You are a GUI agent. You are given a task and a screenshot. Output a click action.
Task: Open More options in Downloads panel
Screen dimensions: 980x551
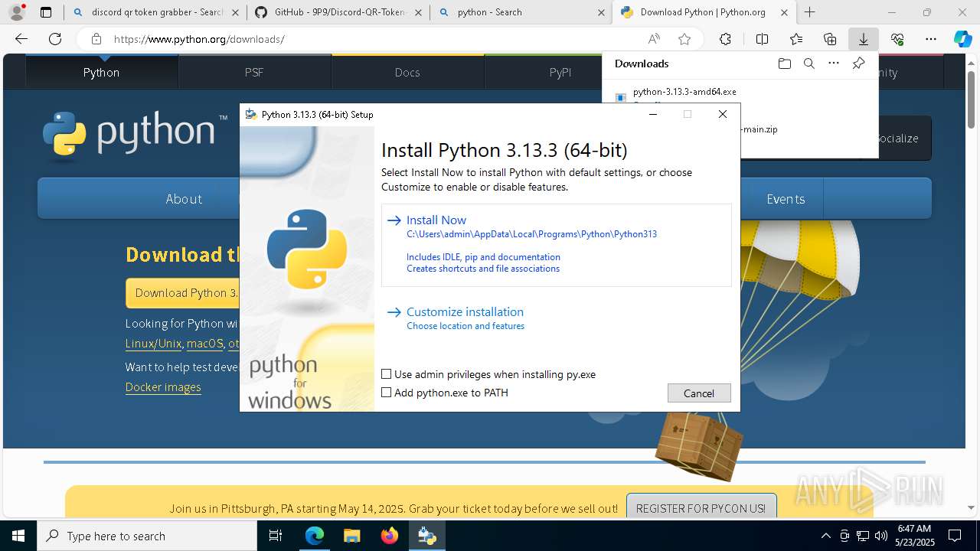[834, 64]
